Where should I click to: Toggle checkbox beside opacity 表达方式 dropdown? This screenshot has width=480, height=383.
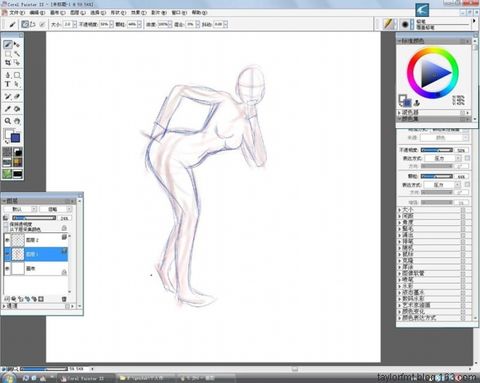[x=467, y=158]
